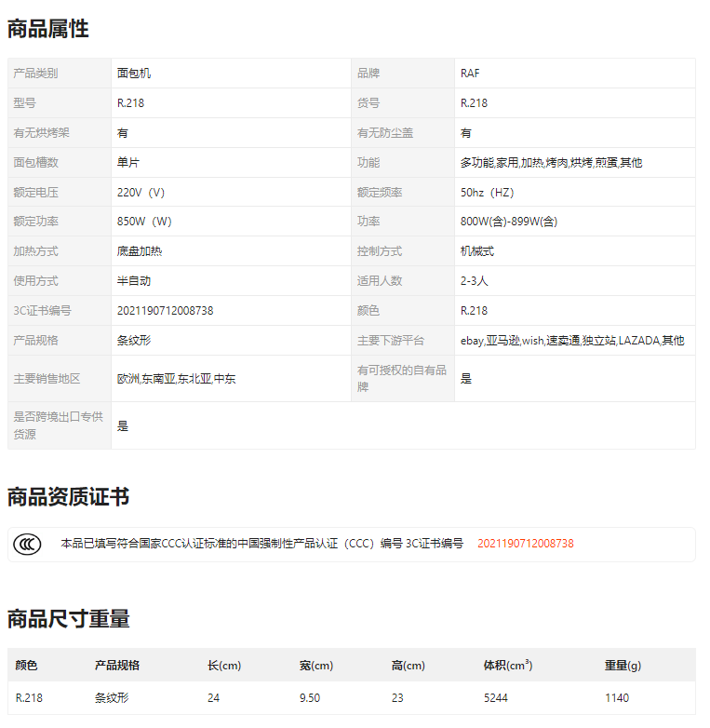Click the 产品规格 label in attributes table

click(35, 341)
